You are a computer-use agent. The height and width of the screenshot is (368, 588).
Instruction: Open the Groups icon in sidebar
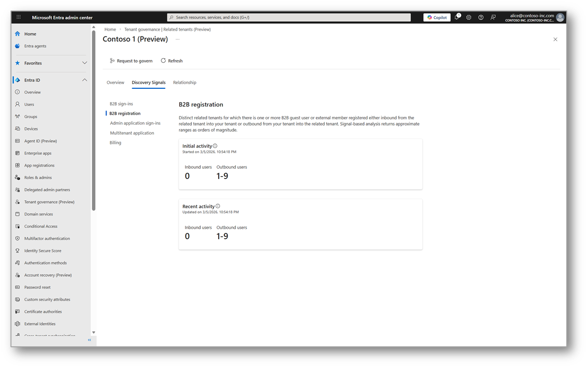(17, 116)
